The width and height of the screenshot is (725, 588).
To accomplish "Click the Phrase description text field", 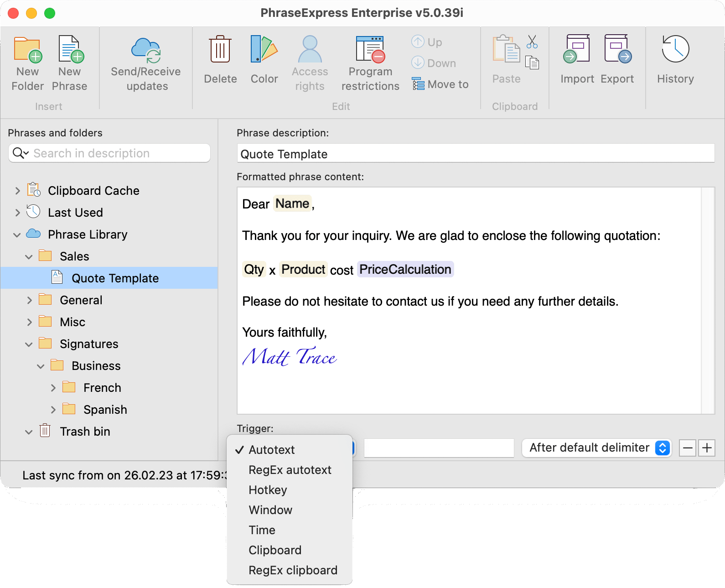I will click(x=476, y=153).
